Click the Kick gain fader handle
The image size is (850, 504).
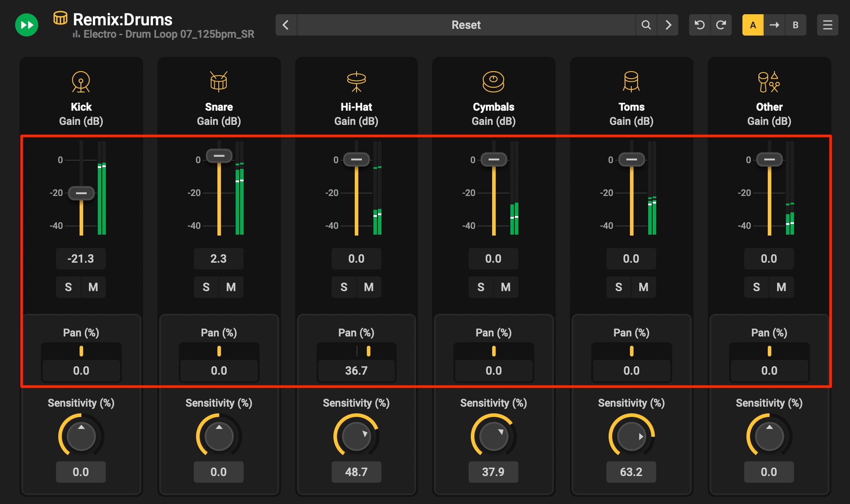coord(81,193)
